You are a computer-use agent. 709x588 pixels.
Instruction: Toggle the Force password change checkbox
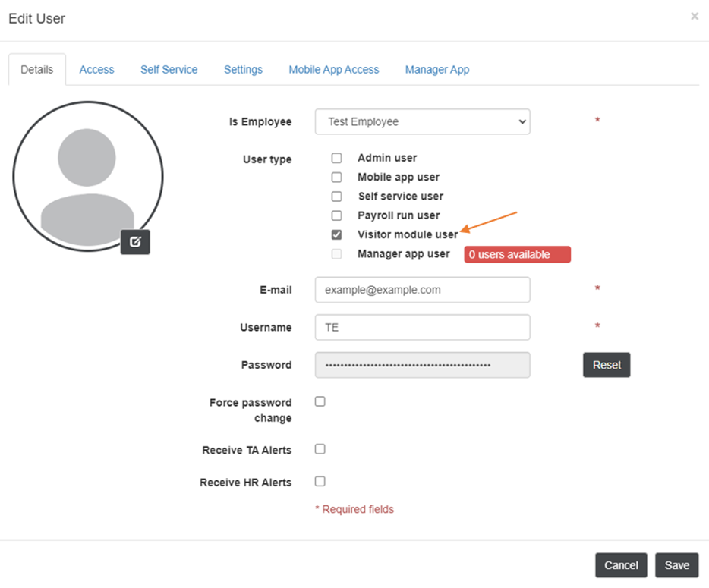[x=320, y=401]
